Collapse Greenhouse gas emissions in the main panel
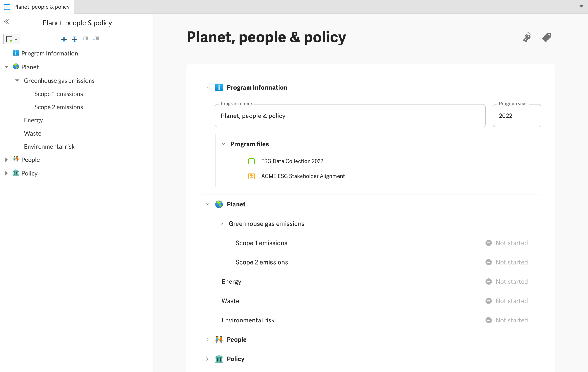This screenshot has width=588, height=372. point(221,223)
